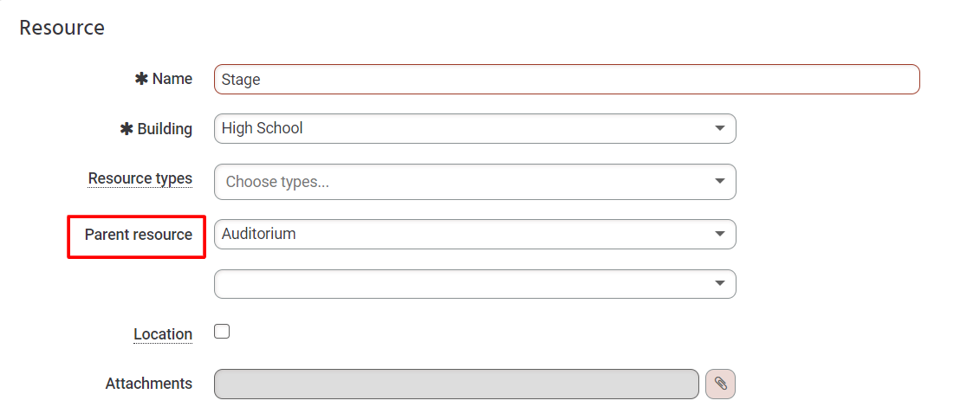The height and width of the screenshot is (420, 980).
Task: Click the asterisk beside the Building label
Action: 127,129
